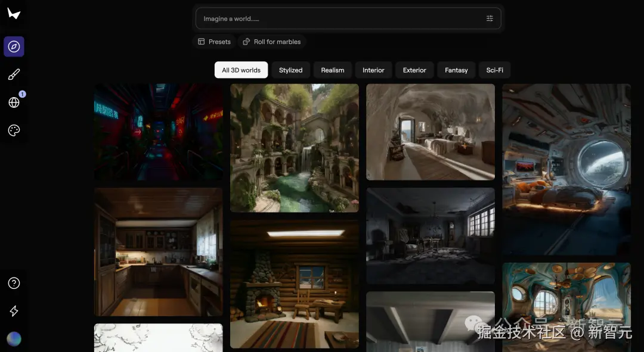Select the Fantasy filter tab
The width and height of the screenshot is (644, 352).
[x=456, y=70]
